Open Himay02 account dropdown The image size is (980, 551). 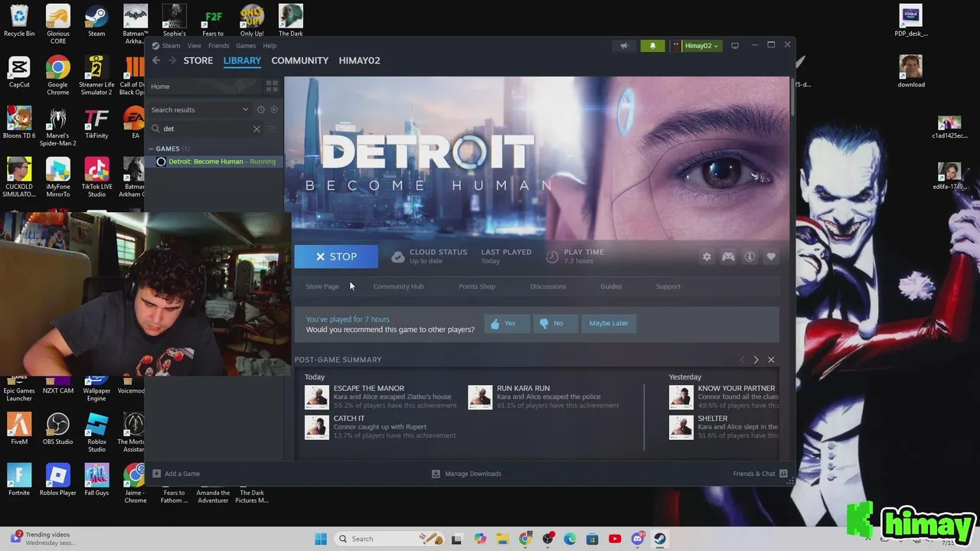pos(696,46)
